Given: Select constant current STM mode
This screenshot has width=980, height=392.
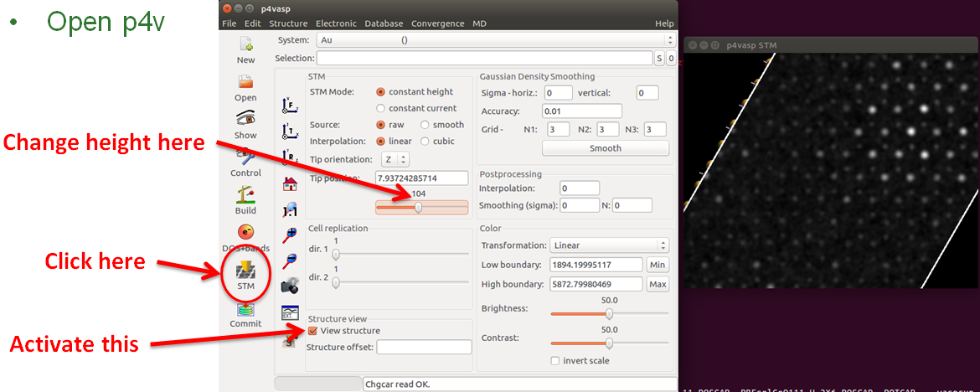Looking at the screenshot, I should pyautogui.click(x=381, y=108).
